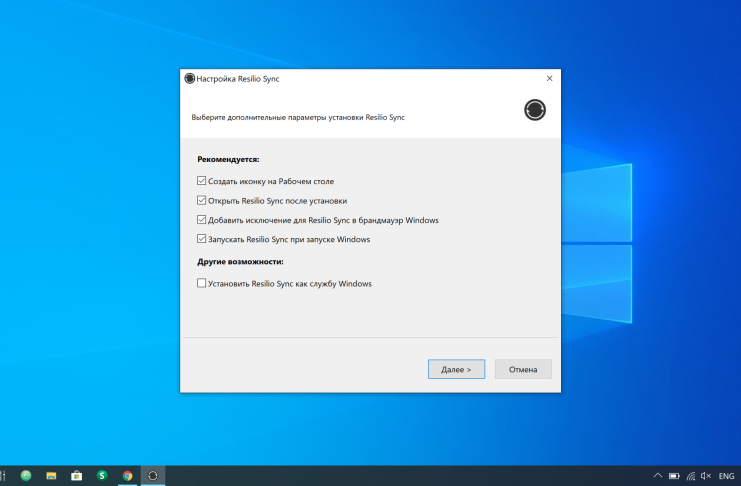The width and height of the screenshot is (741, 486).
Task: Click the battery status tray icon
Action: pyautogui.click(x=674, y=476)
